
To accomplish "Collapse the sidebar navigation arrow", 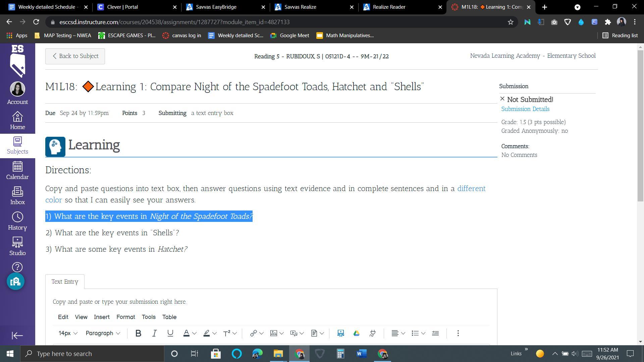I will 17,336.
